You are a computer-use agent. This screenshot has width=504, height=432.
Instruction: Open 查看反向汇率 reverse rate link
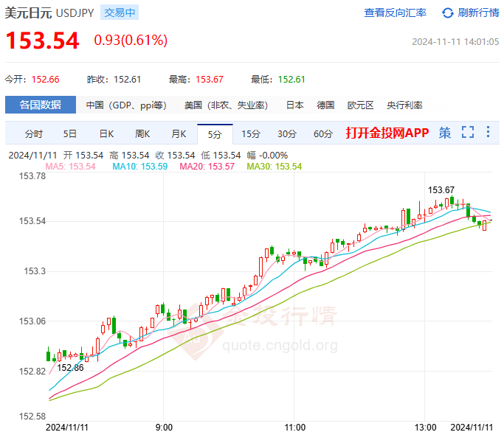click(395, 13)
